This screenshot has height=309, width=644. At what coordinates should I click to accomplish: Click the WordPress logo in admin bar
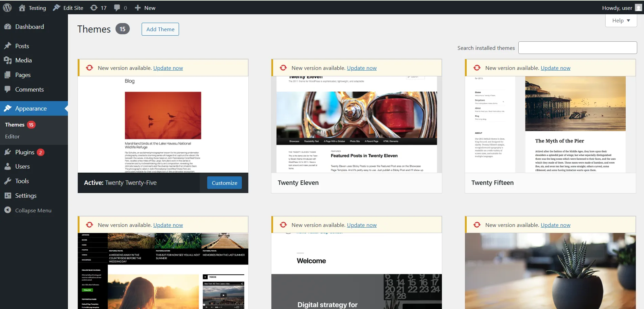click(7, 7)
